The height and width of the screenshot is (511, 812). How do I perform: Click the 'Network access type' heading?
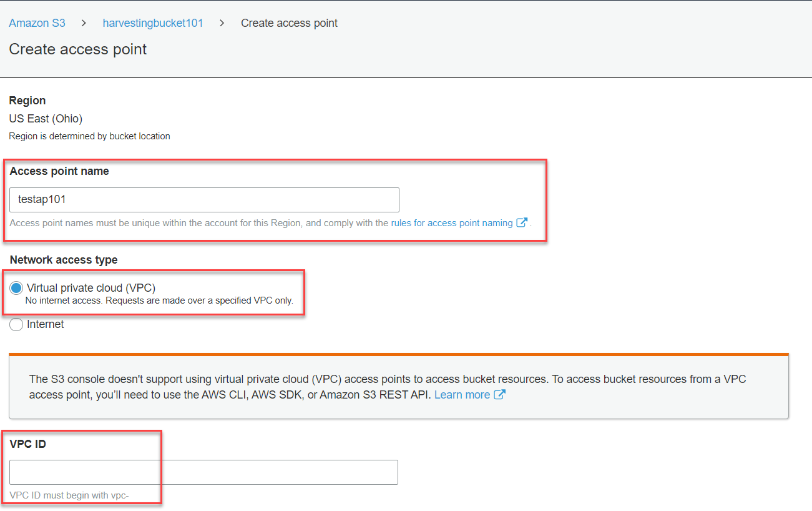[64, 260]
